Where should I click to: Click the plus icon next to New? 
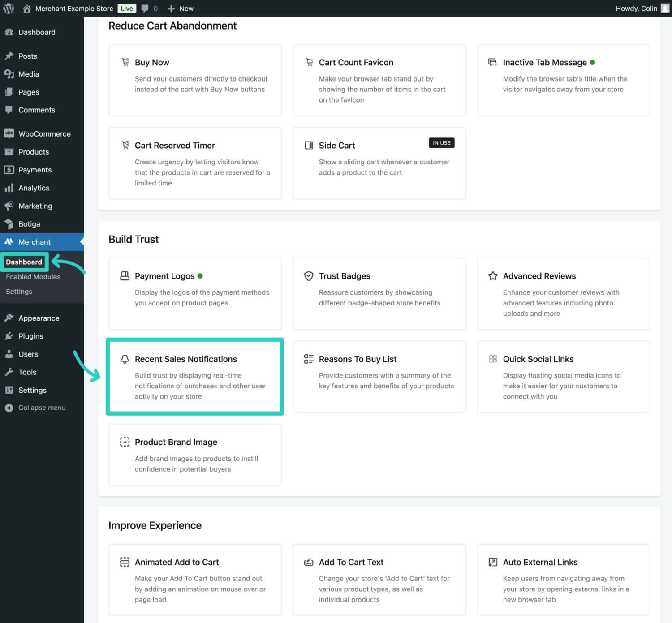pos(171,9)
